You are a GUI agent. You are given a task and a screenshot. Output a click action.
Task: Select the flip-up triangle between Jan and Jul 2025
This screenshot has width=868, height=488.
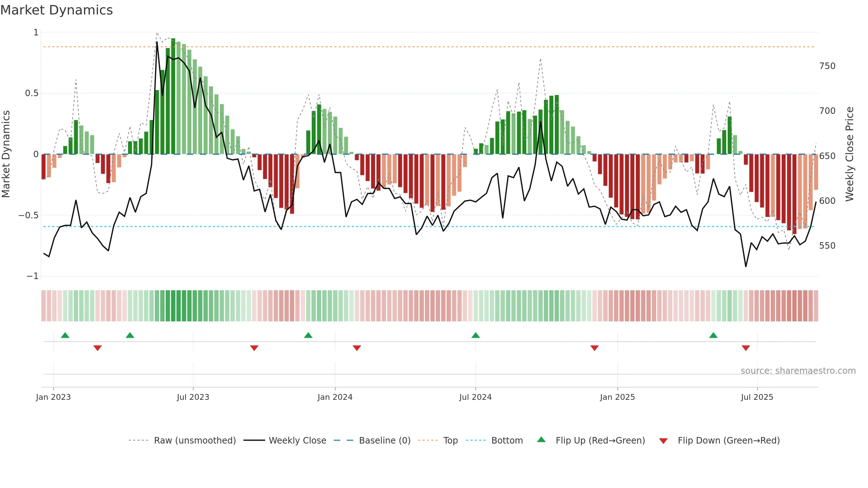pyautogui.click(x=713, y=335)
